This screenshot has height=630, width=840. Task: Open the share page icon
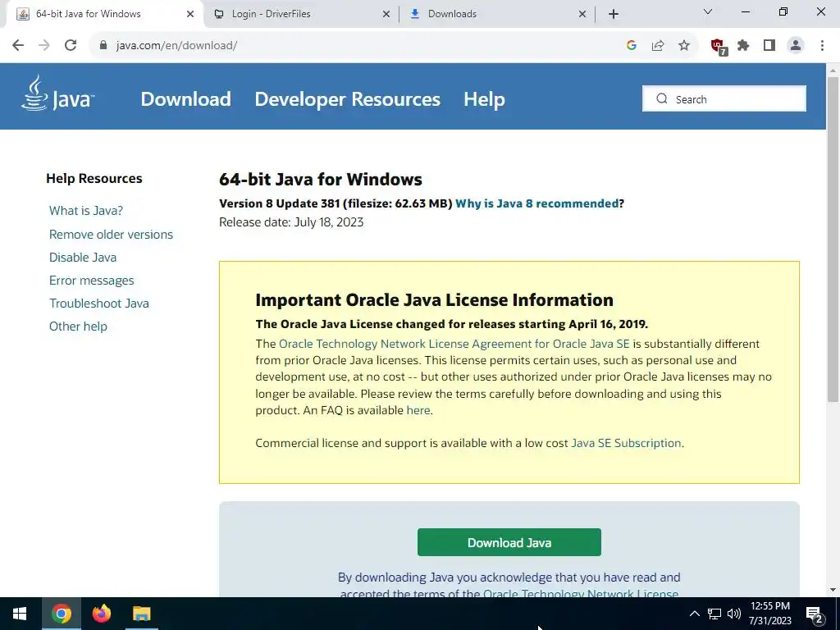(658, 46)
